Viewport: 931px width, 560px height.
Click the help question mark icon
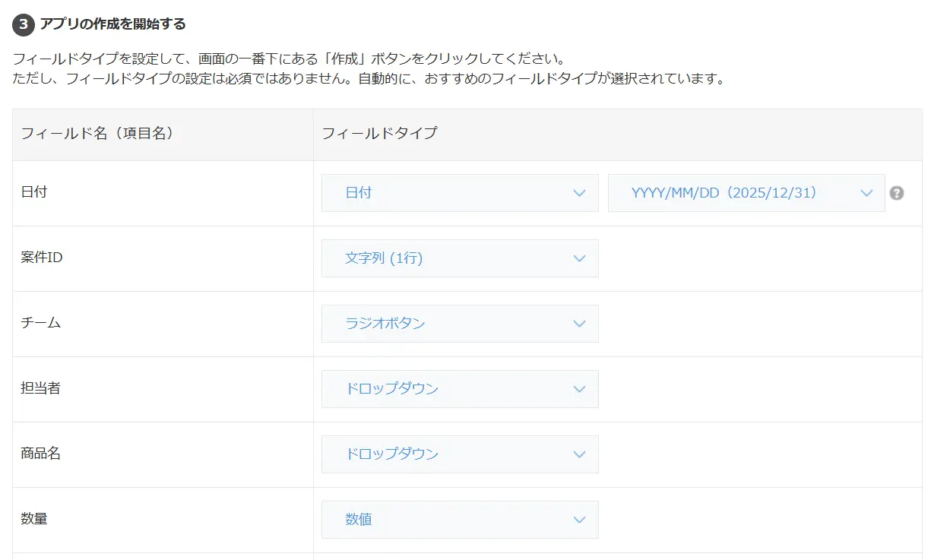pos(897,193)
